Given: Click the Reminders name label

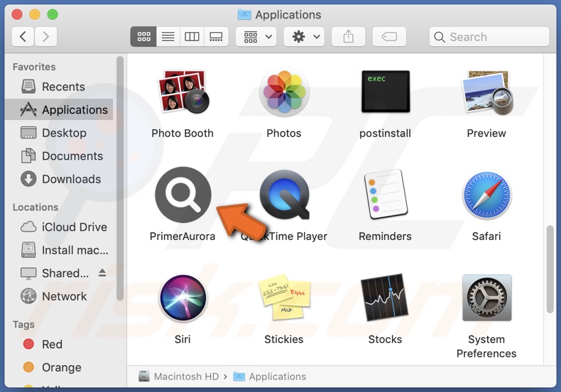Looking at the screenshot, I should 386,236.
